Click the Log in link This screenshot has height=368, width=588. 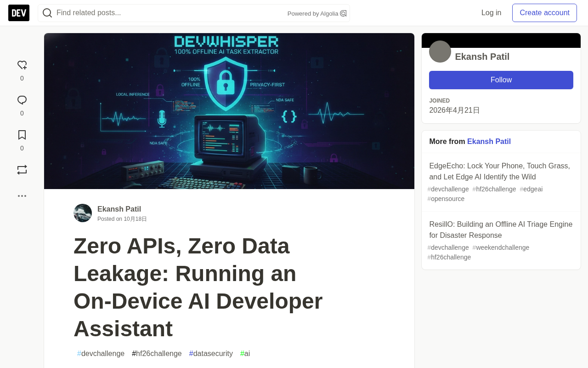coord(491,13)
